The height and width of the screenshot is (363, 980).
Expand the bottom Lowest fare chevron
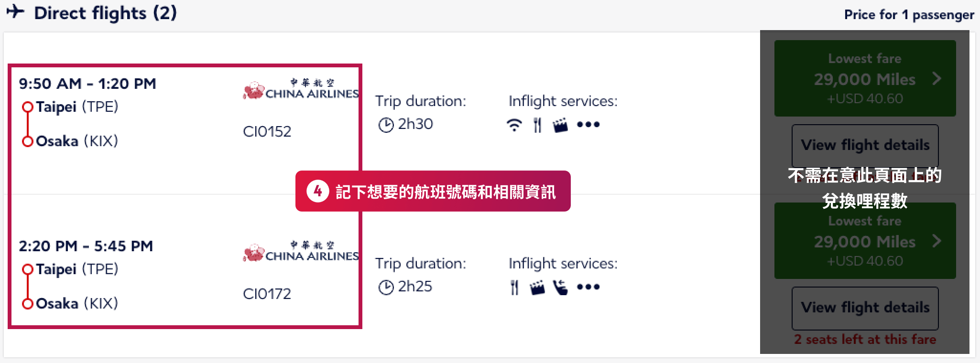coord(937,240)
